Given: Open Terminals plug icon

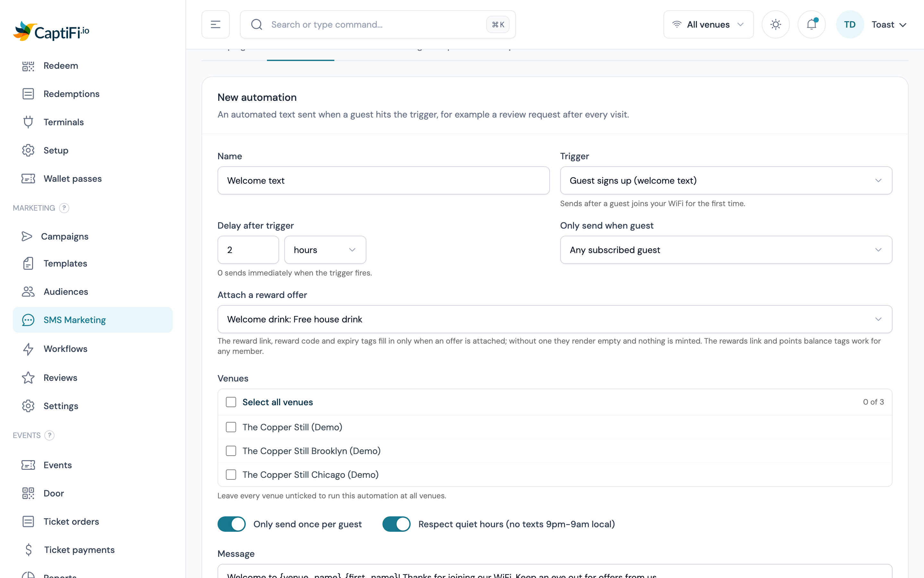Looking at the screenshot, I should tap(28, 122).
